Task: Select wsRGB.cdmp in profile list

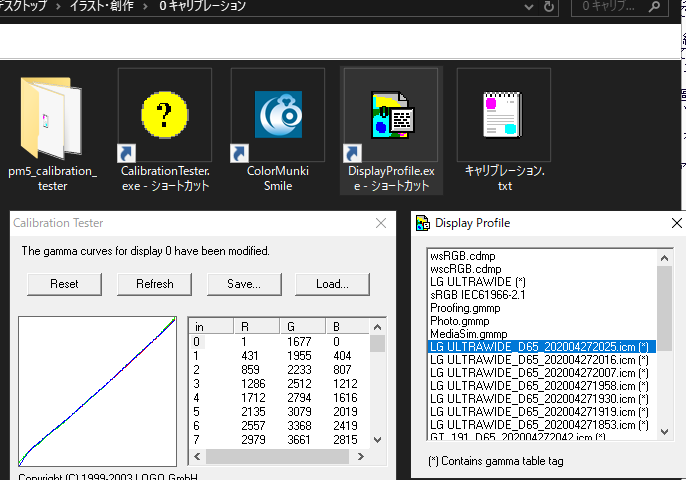Action: [542, 256]
